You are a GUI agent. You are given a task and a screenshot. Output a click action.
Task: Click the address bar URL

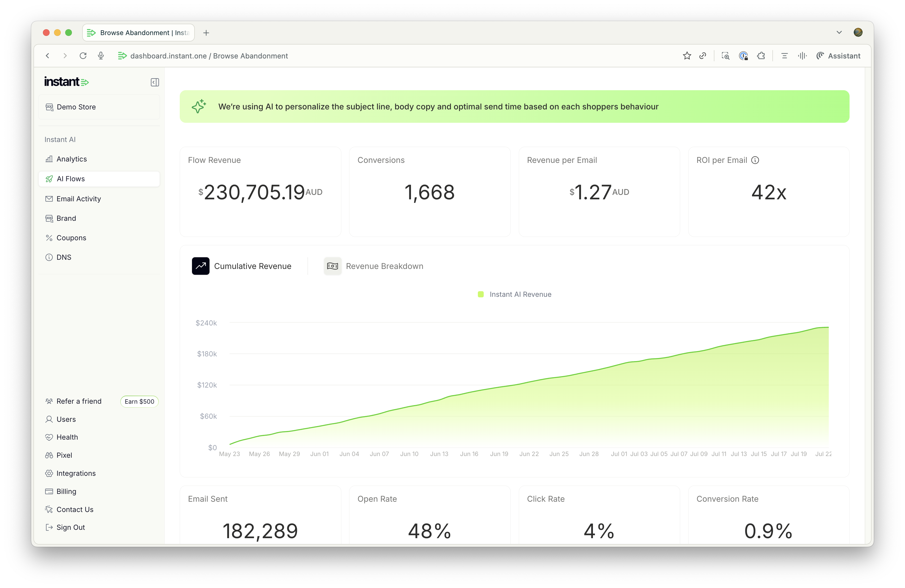[x=209, y=56]
